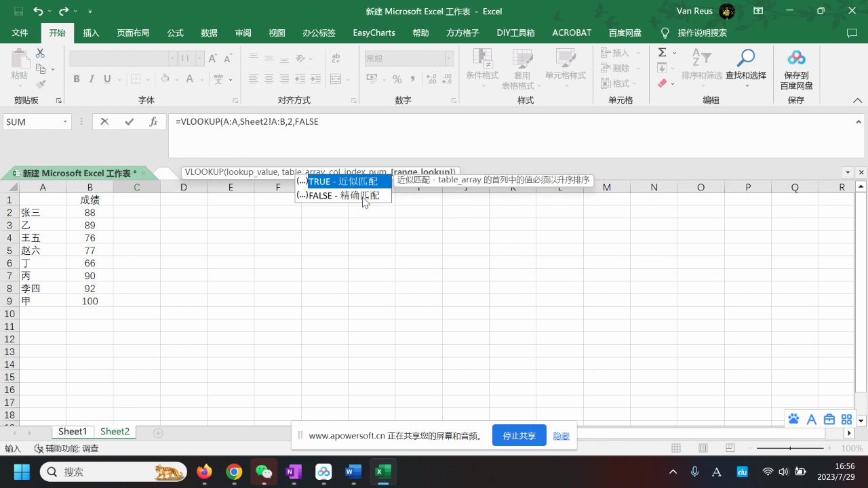Add a new sheet with plus icon
The width and height of the screenshot is (868, 488).
click(x=159, y=432)
